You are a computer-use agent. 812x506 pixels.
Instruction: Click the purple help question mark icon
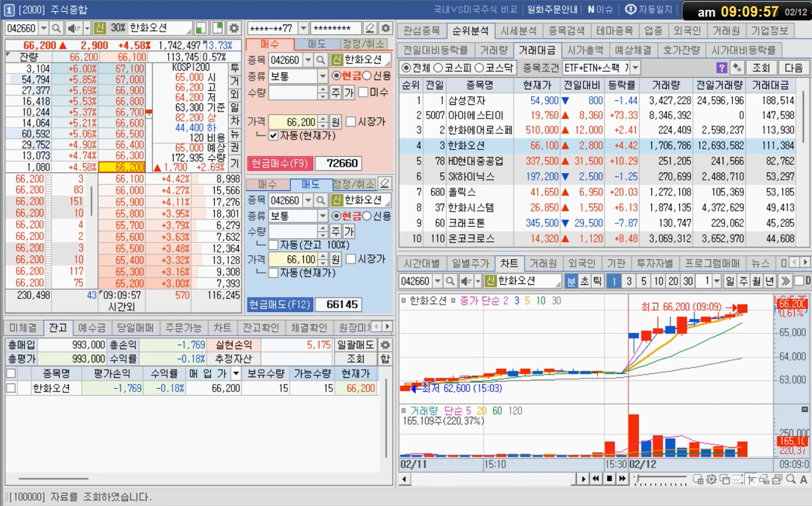click(x=722, y=68)
